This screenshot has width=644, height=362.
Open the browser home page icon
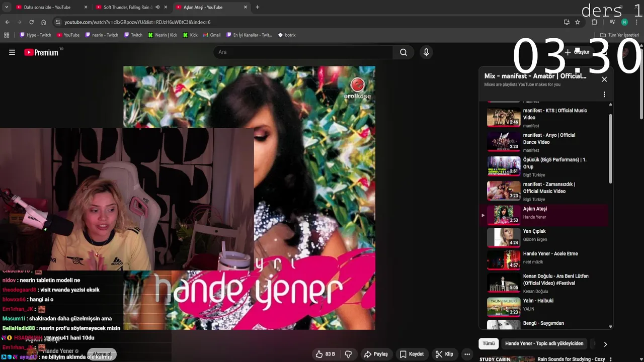(43, 22)
